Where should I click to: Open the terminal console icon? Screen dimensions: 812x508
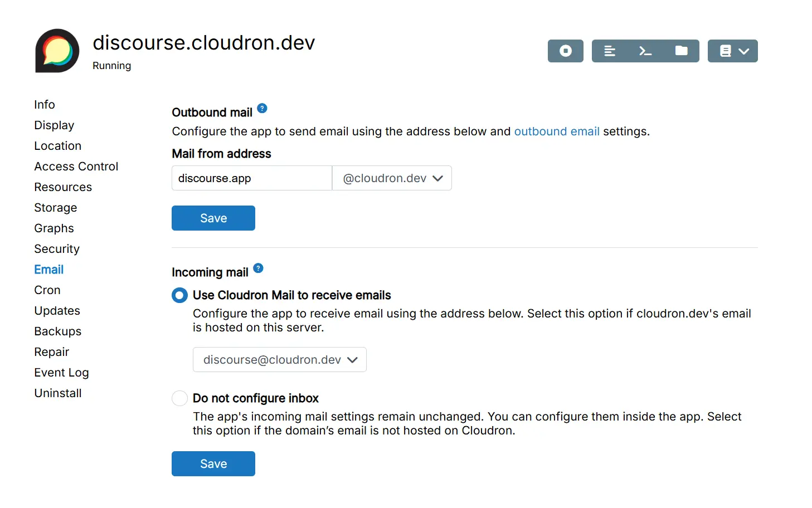[645, 51]
